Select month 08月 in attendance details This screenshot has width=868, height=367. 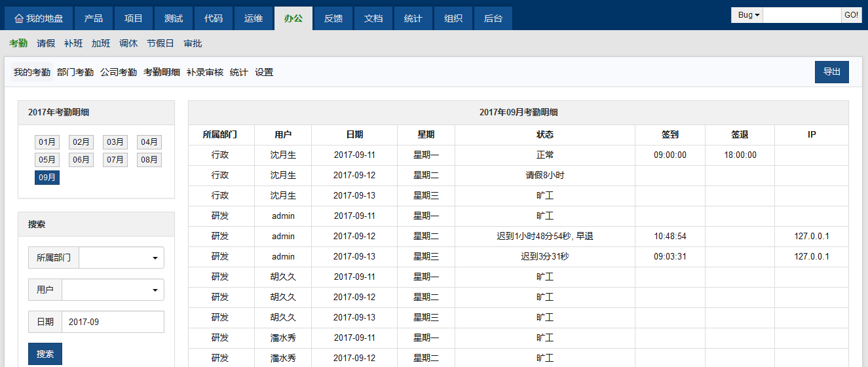click(x=149, y=160)
